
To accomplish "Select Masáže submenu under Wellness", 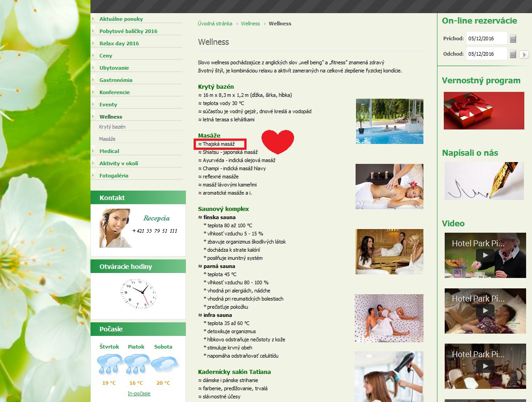I will 107,139.
